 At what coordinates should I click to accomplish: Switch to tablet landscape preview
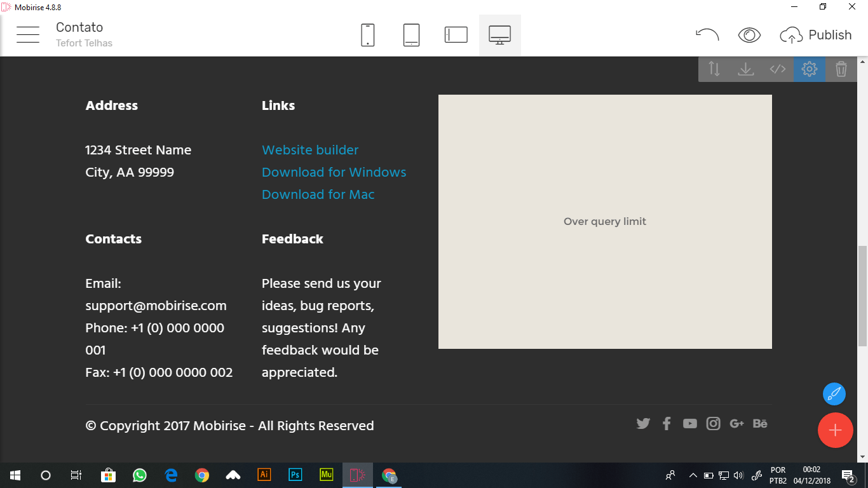[456, 35]
